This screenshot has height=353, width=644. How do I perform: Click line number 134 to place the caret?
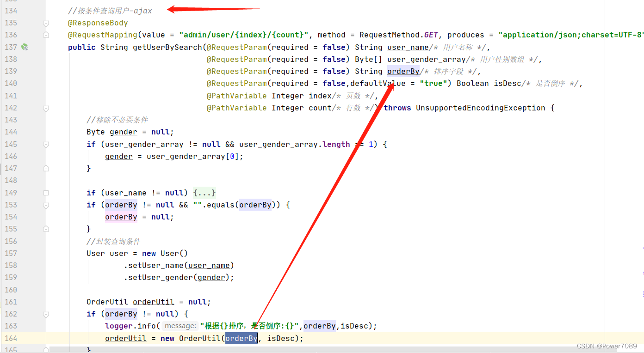pyautogui.click(x=11, y=11)
